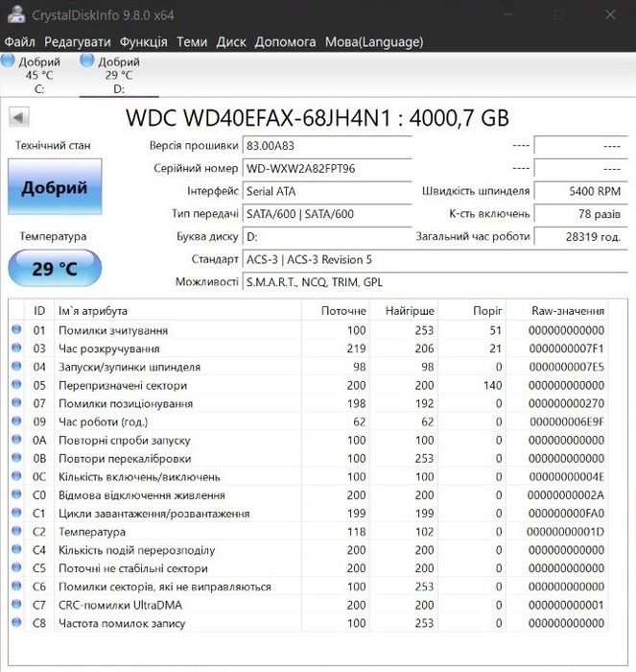Click the drive letter field D:
This screenshot has height=672, width=636.
327,236
